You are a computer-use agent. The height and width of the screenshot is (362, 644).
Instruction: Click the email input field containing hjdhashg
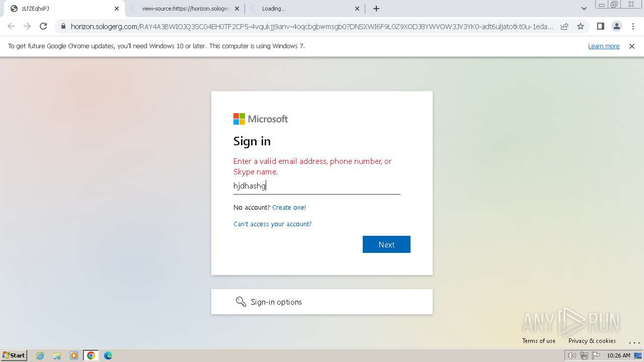(317, 186)
